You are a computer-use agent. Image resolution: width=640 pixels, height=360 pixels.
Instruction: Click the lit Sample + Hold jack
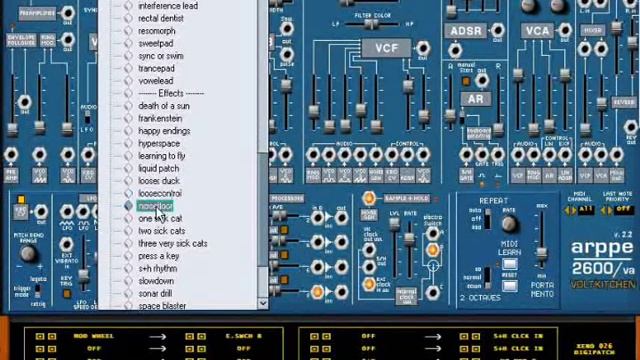point(369,198)
